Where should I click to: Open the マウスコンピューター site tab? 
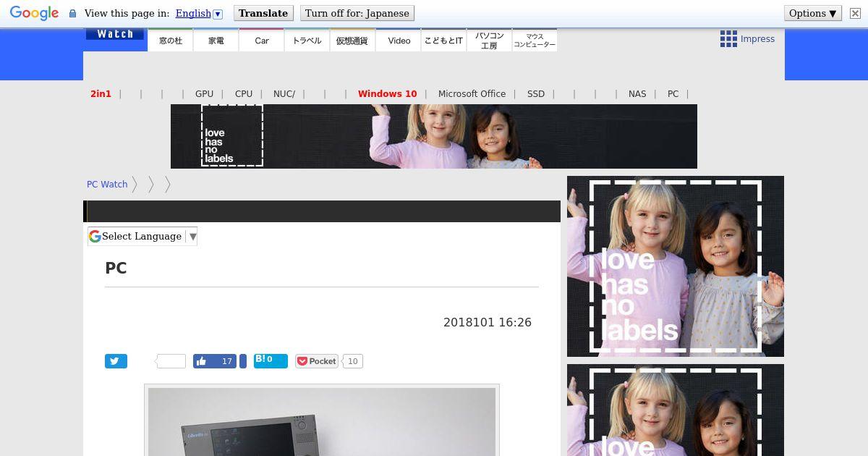pos(535,41)
